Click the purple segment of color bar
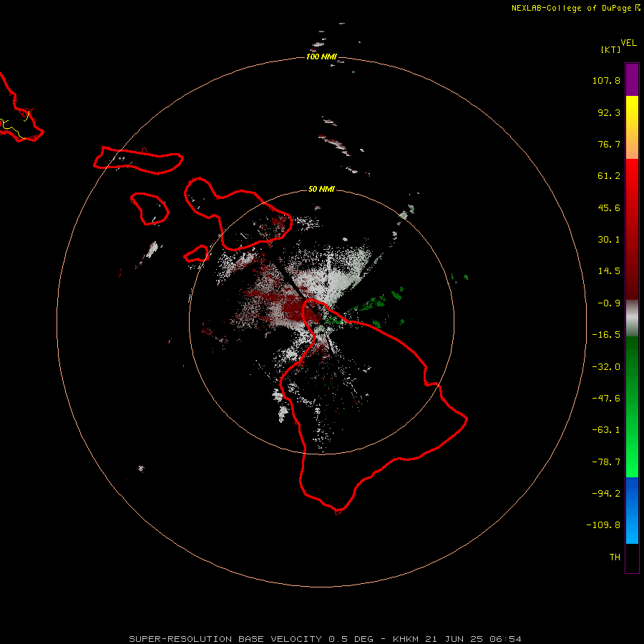Screen dimensions: 644x644 pos(632,79)
